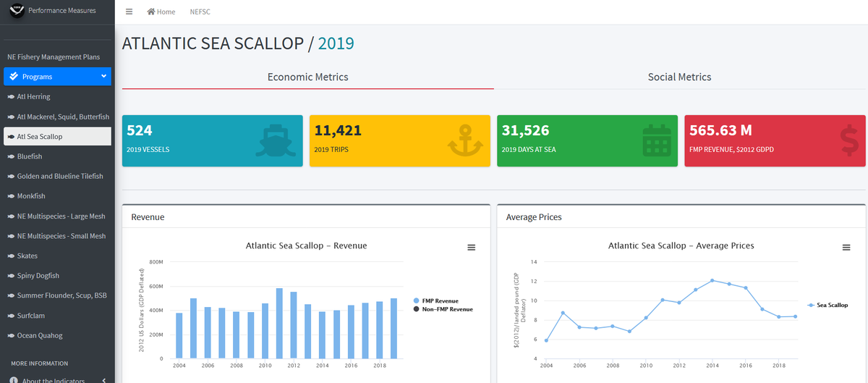The image size is (868, 383).
Task: Click the fish icon next to Surfclam
Action: click(11, 316)
